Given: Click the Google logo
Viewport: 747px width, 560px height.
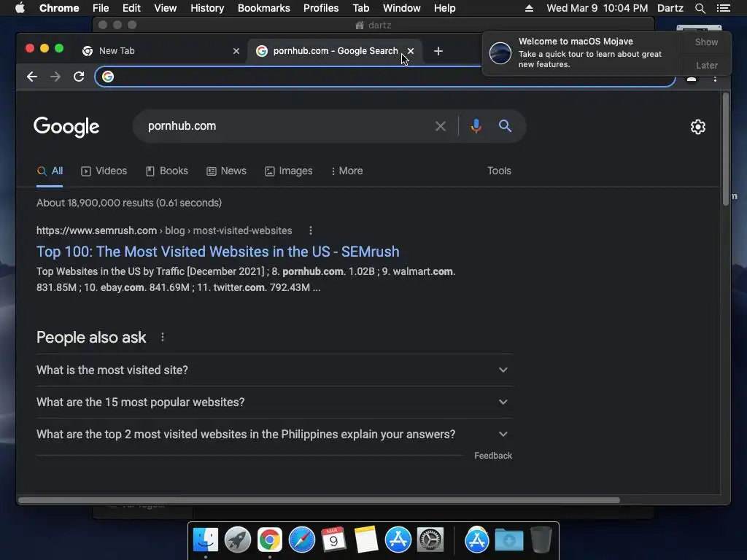Looking at the screenshot, I should tap(66, 127).
